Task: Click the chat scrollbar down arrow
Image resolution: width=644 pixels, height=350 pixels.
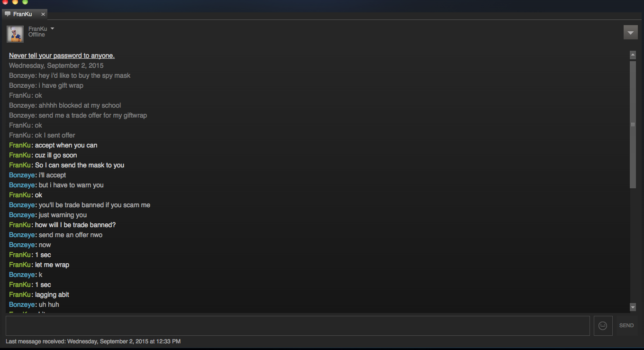Action: 633,307
